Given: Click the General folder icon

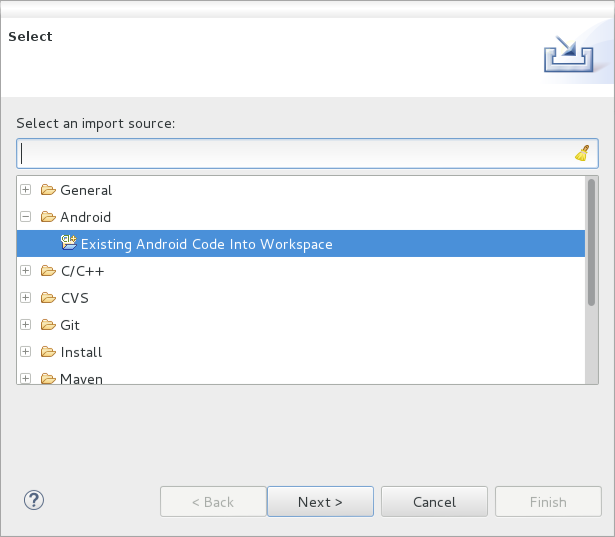Looking at the screenshot, I should 48,190.
